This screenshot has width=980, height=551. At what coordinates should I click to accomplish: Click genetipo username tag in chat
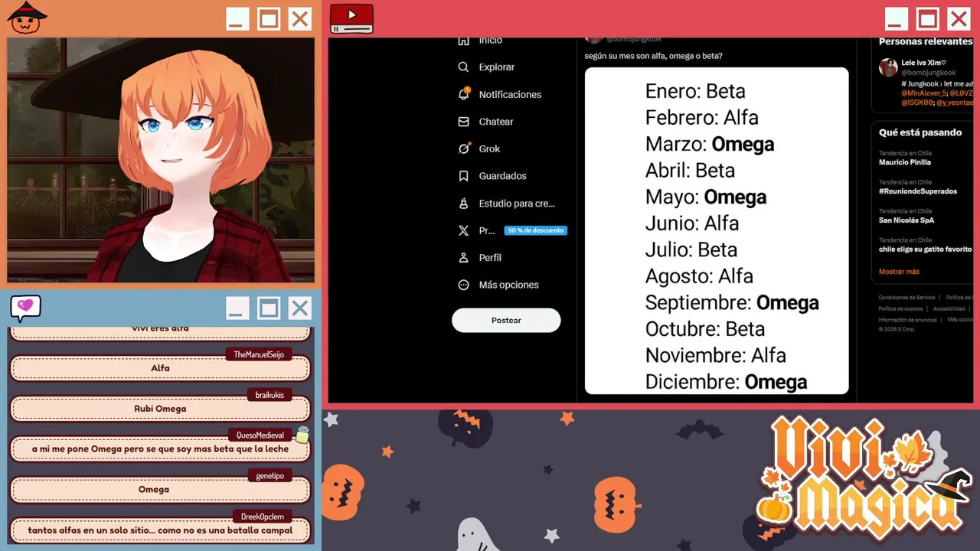tap(269, 476)
